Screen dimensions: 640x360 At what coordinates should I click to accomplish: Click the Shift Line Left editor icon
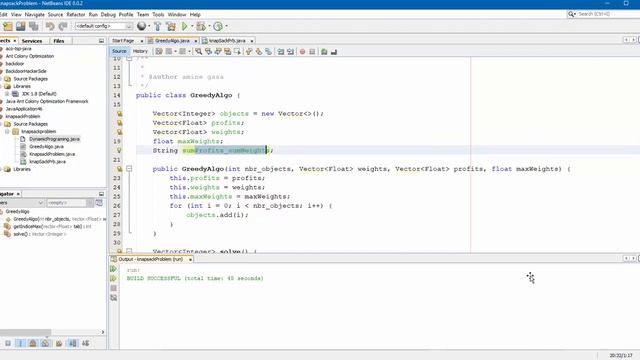(281, 52)
